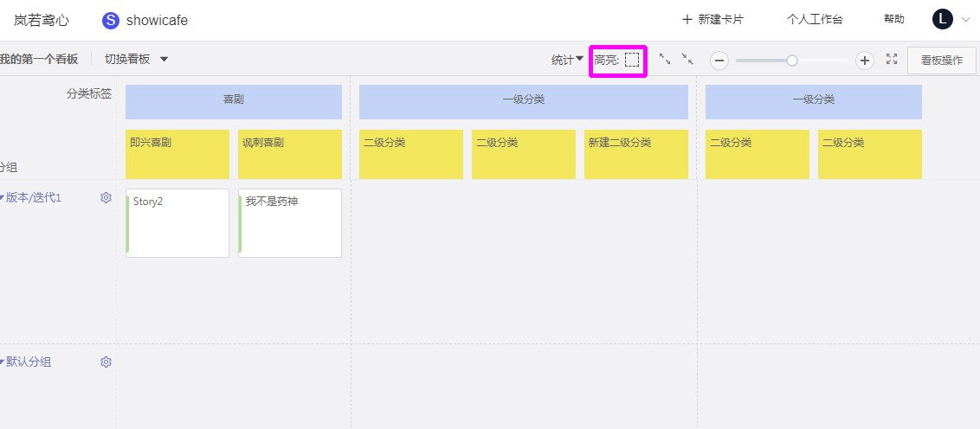Select the 即兴喜剧 sub-category
Viewport: 980px width, 429px height.
(177, 154)
